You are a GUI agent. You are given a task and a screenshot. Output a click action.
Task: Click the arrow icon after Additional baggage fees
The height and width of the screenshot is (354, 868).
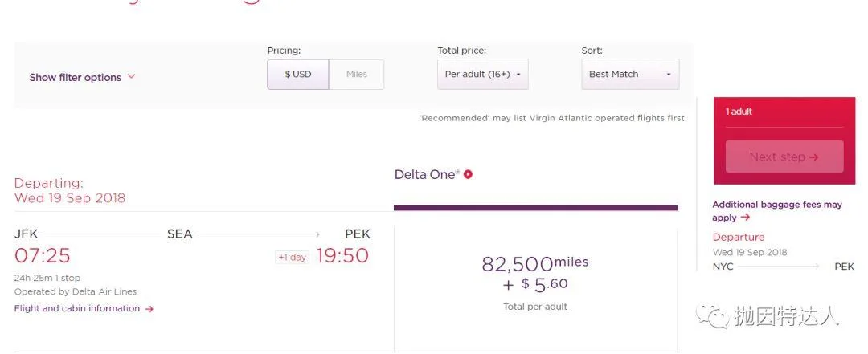tap(744, 218)
